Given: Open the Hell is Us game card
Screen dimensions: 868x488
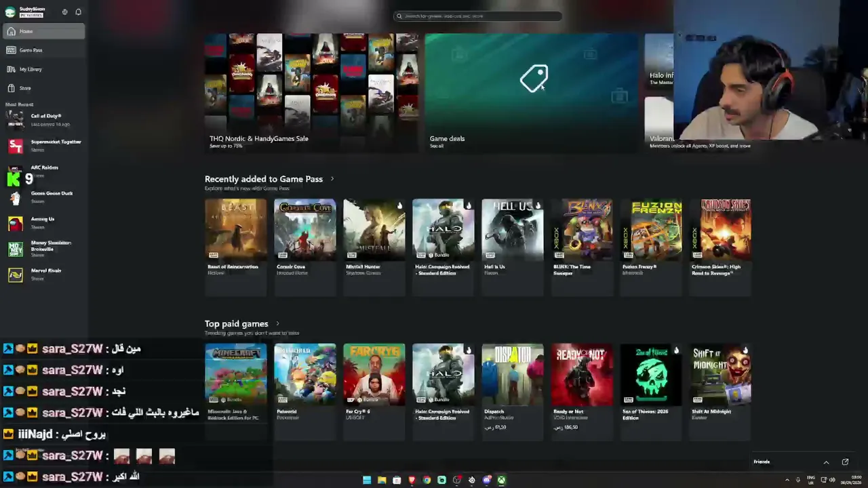Looking at the screenshot, I should [513, 247].
